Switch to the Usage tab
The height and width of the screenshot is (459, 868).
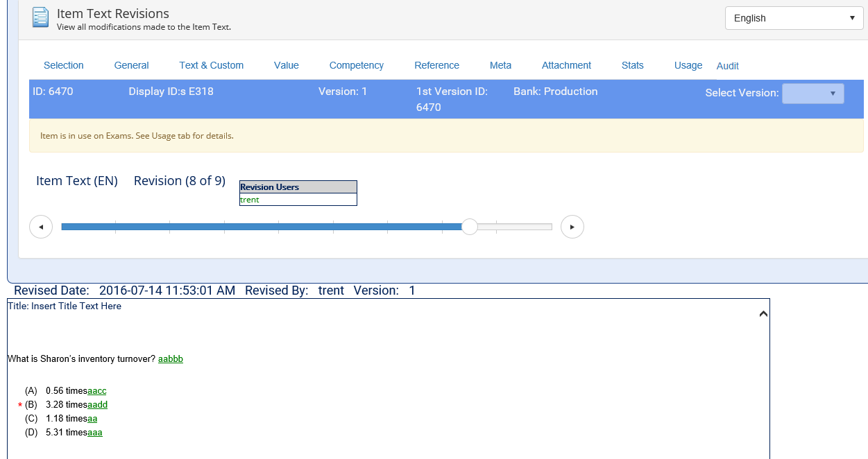688,65
